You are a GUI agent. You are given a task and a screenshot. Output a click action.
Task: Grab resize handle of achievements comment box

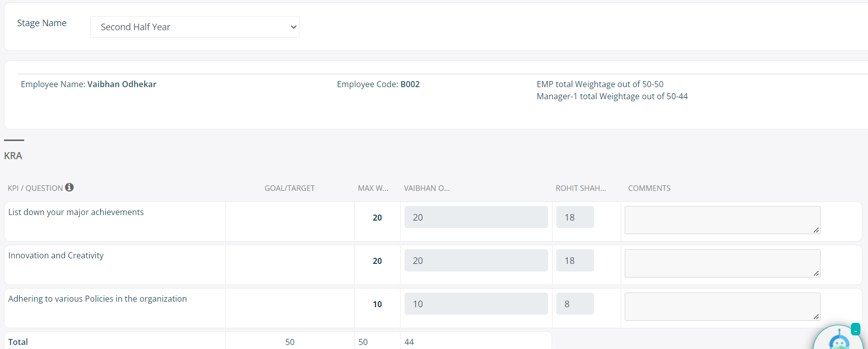coord(816,230)
